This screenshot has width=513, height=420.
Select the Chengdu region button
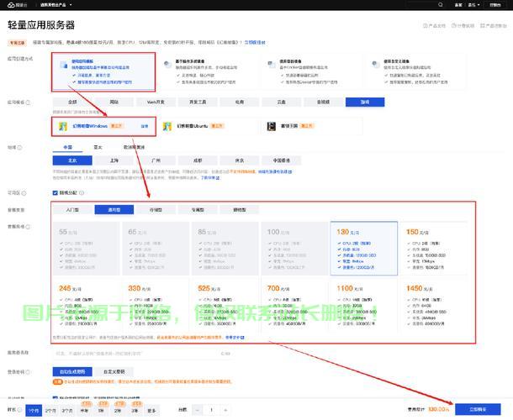coord(198,160)
